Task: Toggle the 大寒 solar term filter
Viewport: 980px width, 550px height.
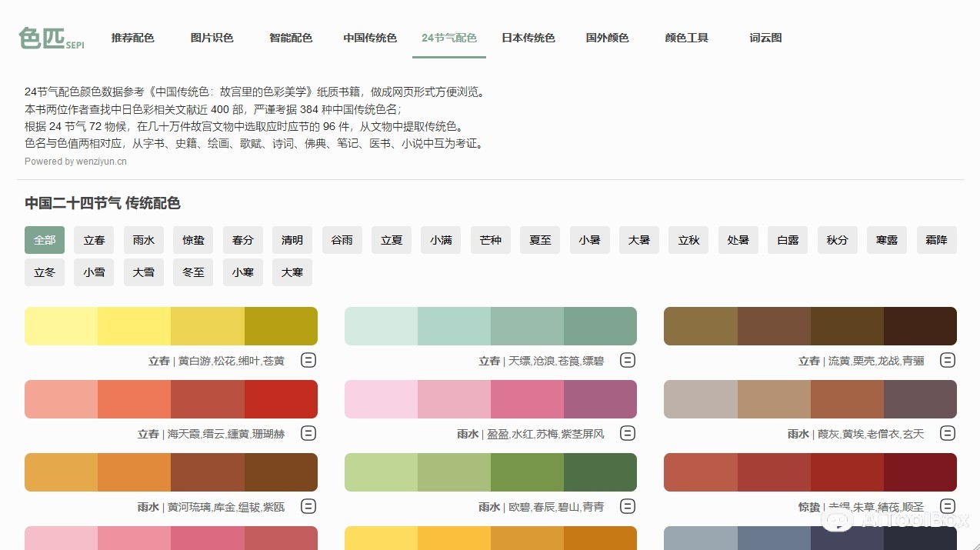Action: coord(292,272)
